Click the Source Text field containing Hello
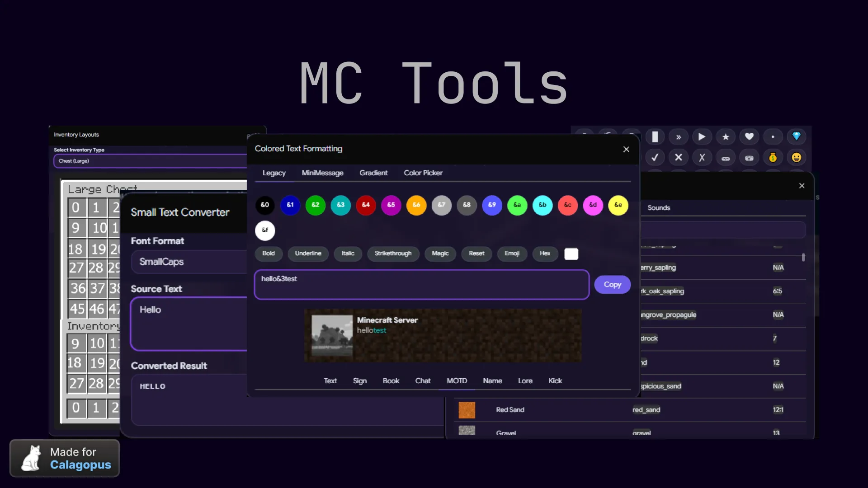The image size is (868, 488). click(189, 324)
